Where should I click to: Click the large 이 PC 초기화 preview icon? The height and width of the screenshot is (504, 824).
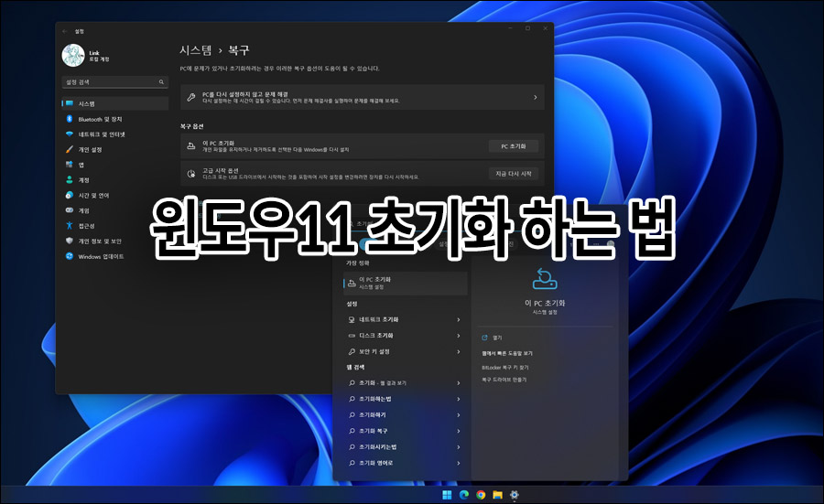pos(545,279)
